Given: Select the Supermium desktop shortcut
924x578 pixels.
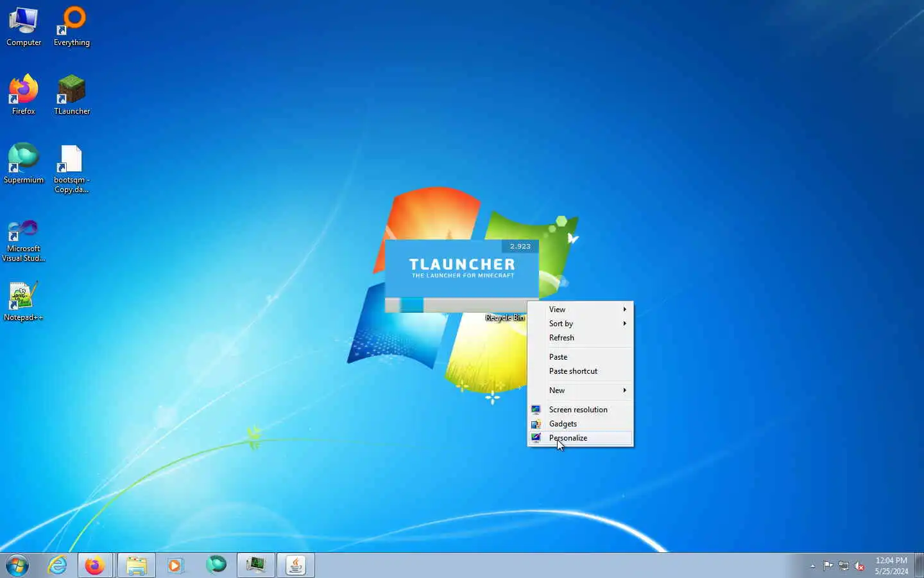Looking at the screenshot, I should coord(24,164).
